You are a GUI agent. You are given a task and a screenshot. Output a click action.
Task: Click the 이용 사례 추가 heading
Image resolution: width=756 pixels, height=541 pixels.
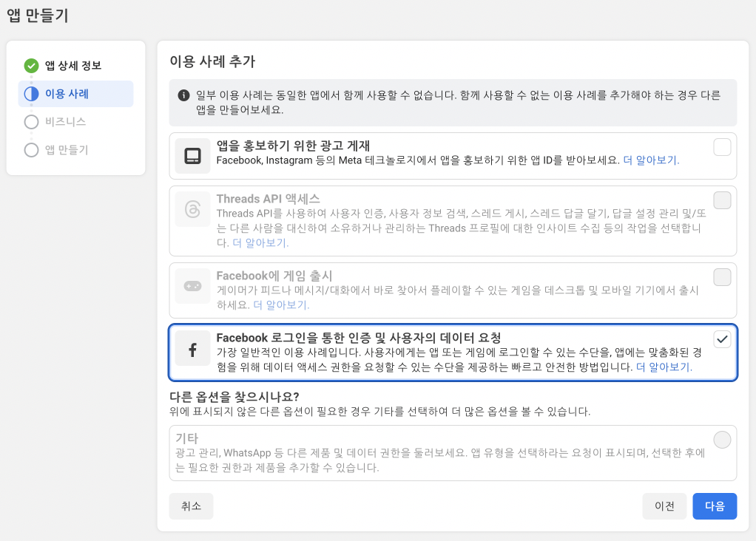tap(212, 61)
